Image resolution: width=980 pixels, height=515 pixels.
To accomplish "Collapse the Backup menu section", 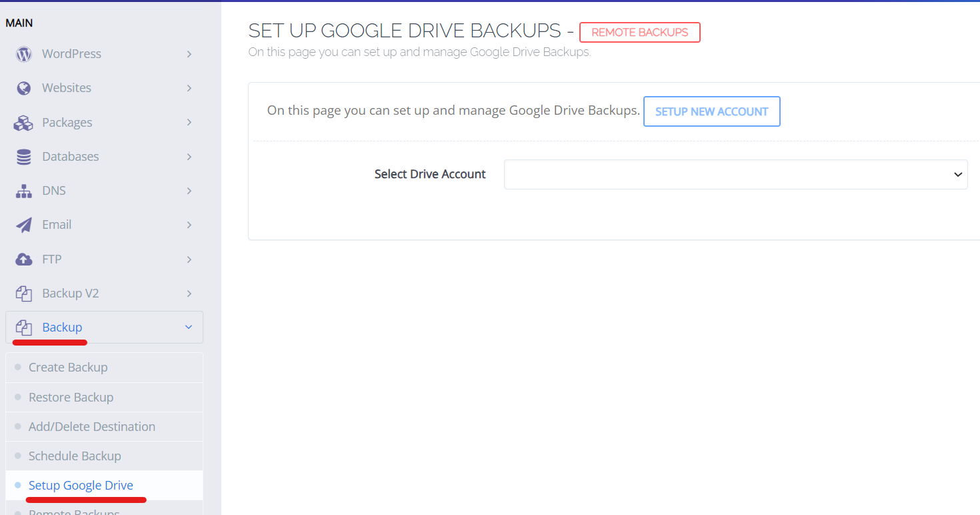I will pyautogui.click(x=189, y=327).
